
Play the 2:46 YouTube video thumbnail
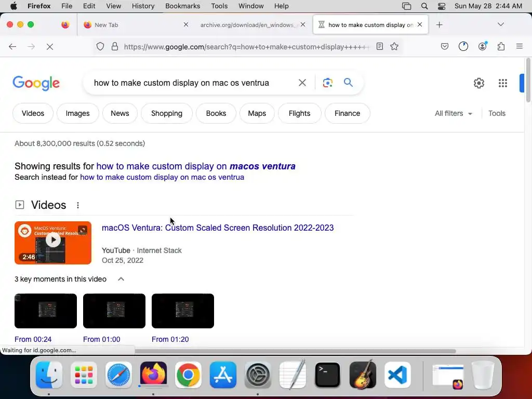click(53, 243)
